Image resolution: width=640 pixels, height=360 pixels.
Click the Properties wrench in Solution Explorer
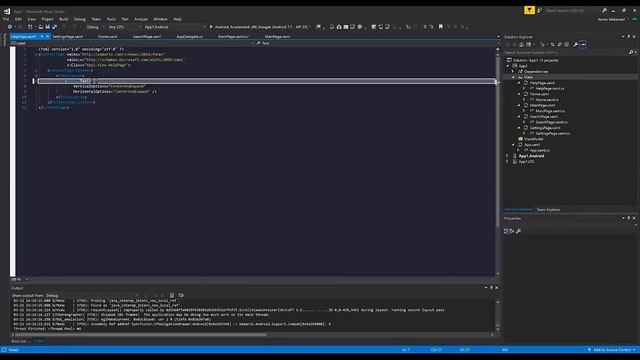576,44
